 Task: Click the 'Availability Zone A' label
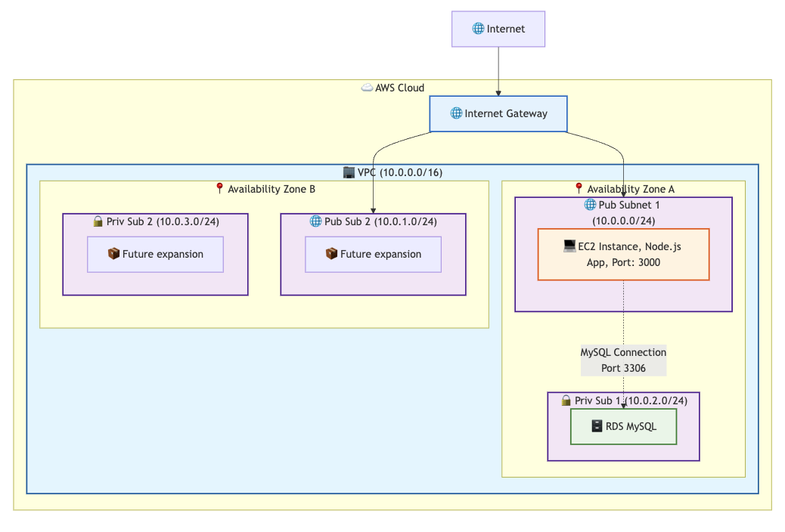[631, 189]
